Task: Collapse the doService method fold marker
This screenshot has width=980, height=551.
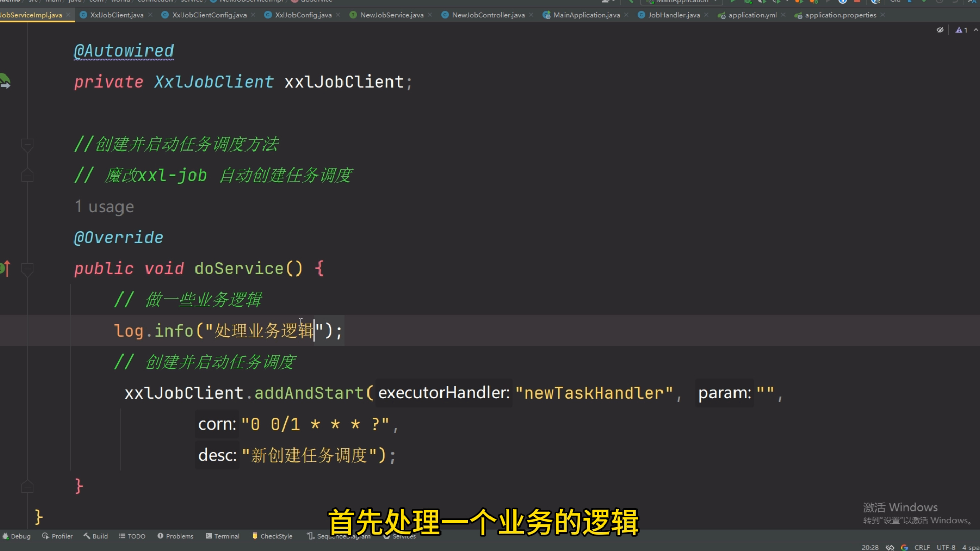Action: 28,269
